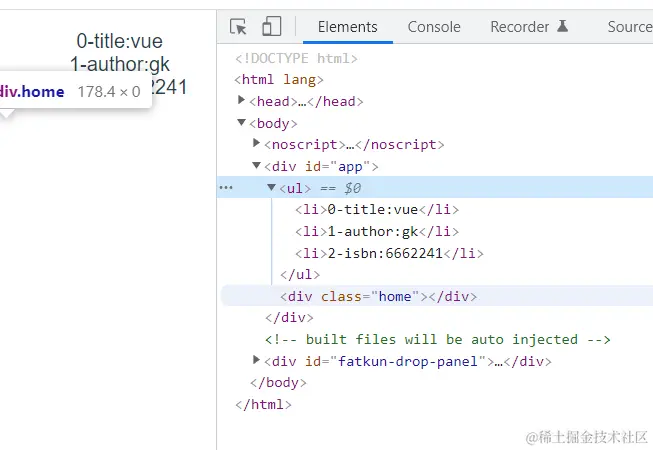653x450 pixels.
Task: Click the Recorder flask preview icon
Action: [x=563, y=26]
